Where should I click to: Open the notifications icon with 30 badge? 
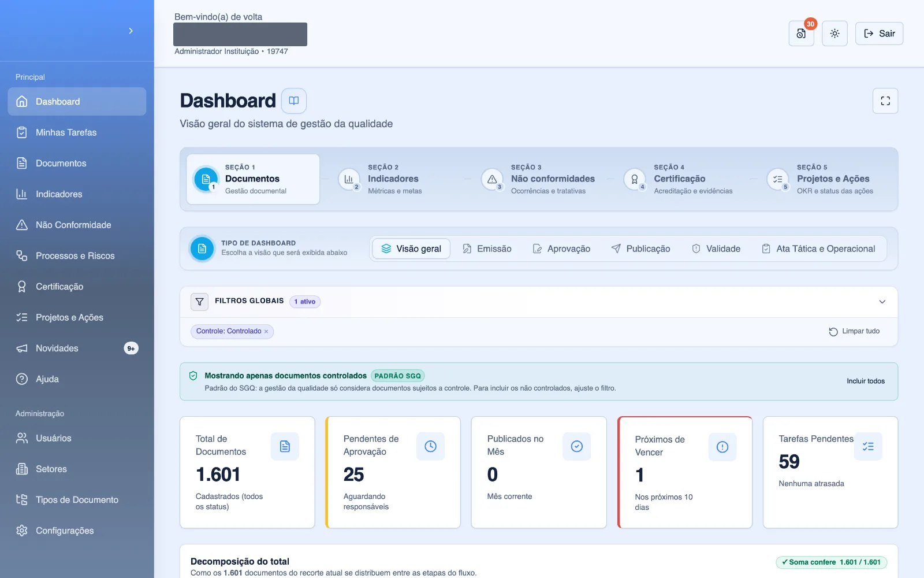coord(801,34)
